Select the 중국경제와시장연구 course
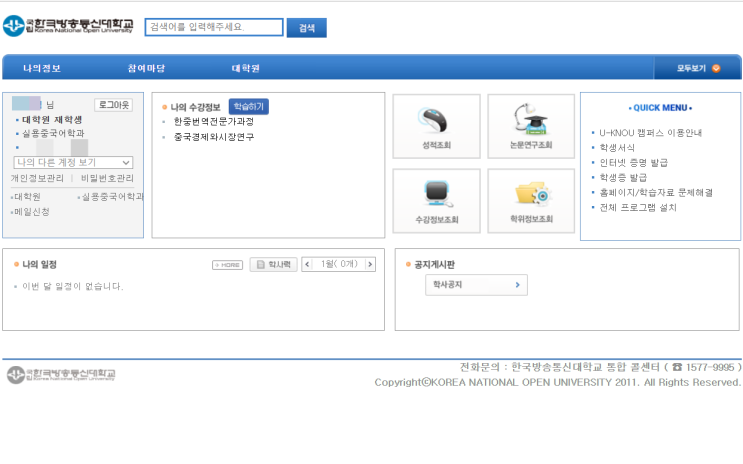 pyautogui.click(x=214, y=137)
